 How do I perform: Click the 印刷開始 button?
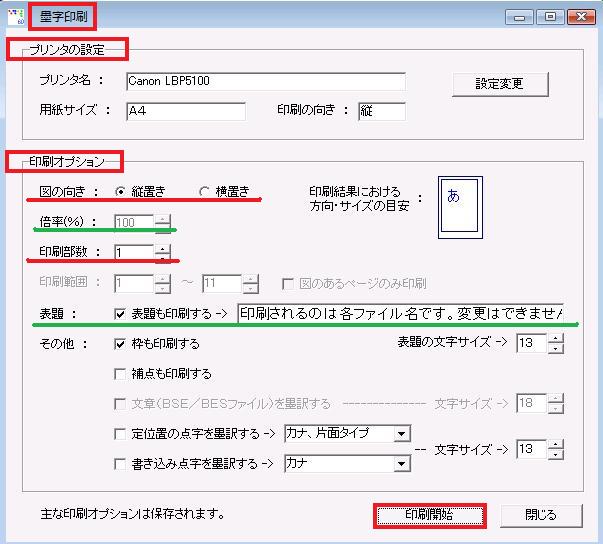430,515
